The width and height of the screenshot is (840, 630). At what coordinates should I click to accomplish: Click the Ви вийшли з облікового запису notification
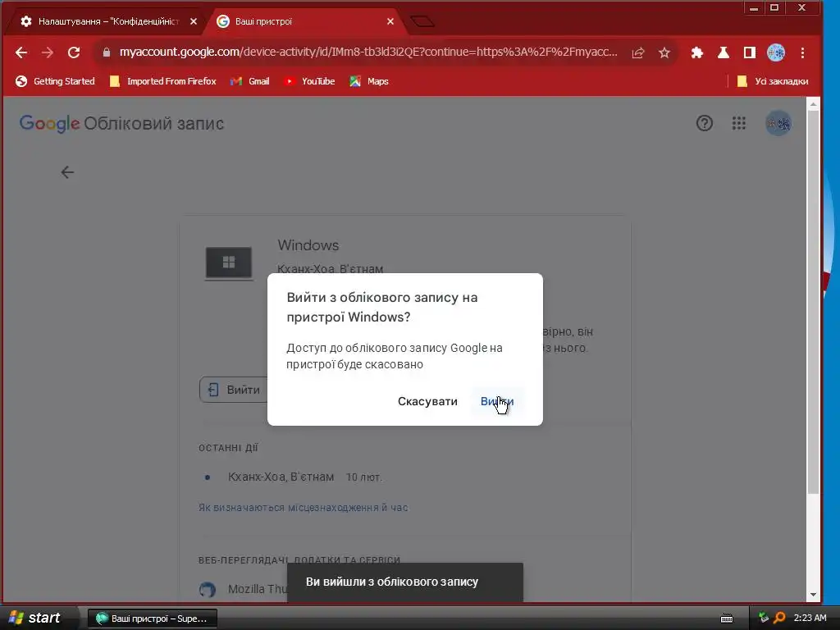click(405, 582)
